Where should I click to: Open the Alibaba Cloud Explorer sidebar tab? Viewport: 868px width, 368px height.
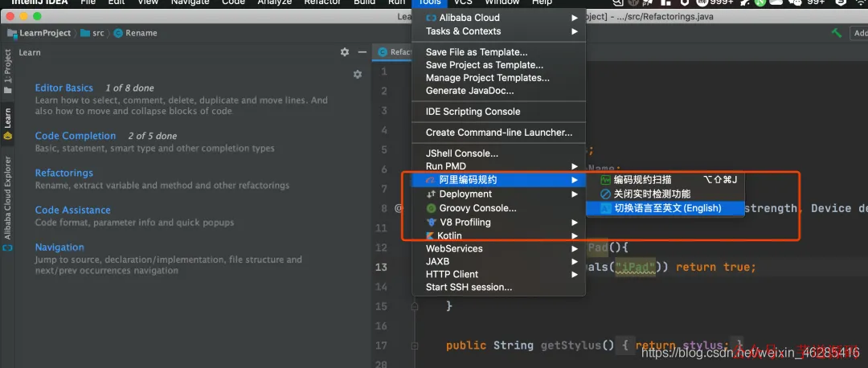click(8, 202)
